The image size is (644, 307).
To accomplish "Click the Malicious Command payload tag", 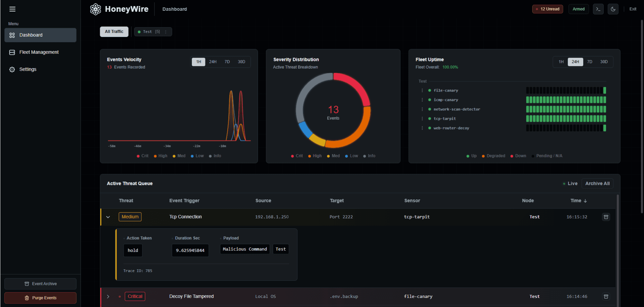I will click(x=245, y=249).
